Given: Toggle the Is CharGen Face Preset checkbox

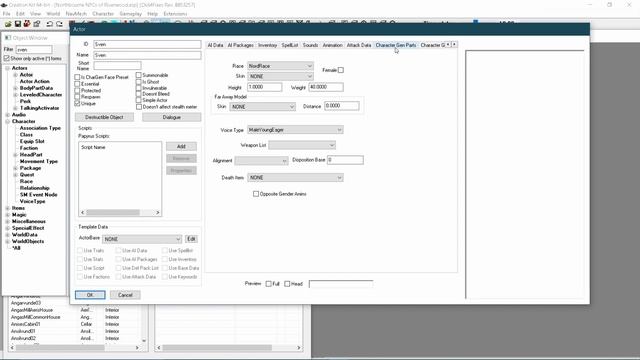Looking at the screenshot, I should tap(77, 77).
